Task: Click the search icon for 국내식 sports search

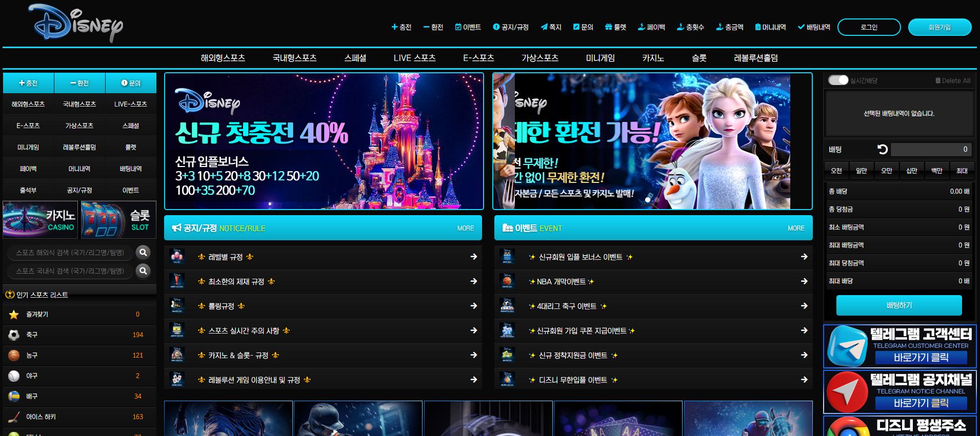Action: pos(144,271)
